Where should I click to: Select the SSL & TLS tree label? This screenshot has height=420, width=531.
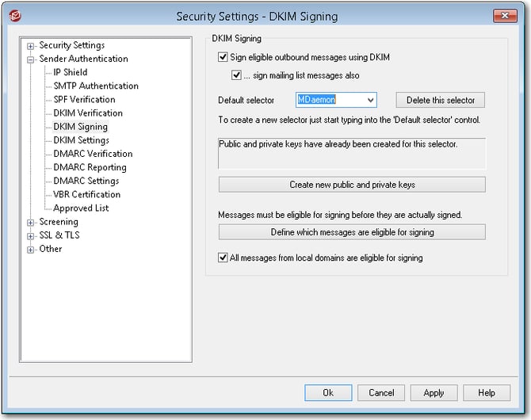click(x=59, y=235)
